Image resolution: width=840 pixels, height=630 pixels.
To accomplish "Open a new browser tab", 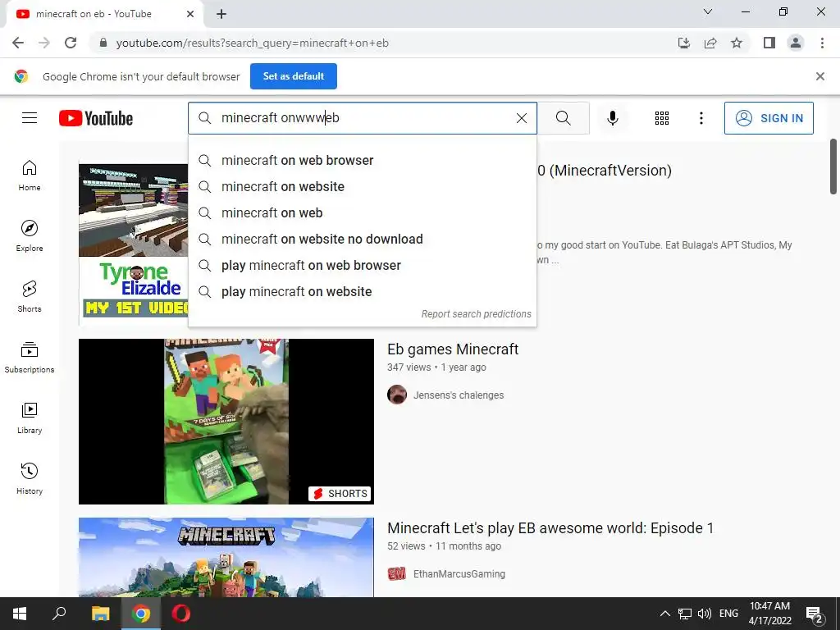I will coord(221,14).
